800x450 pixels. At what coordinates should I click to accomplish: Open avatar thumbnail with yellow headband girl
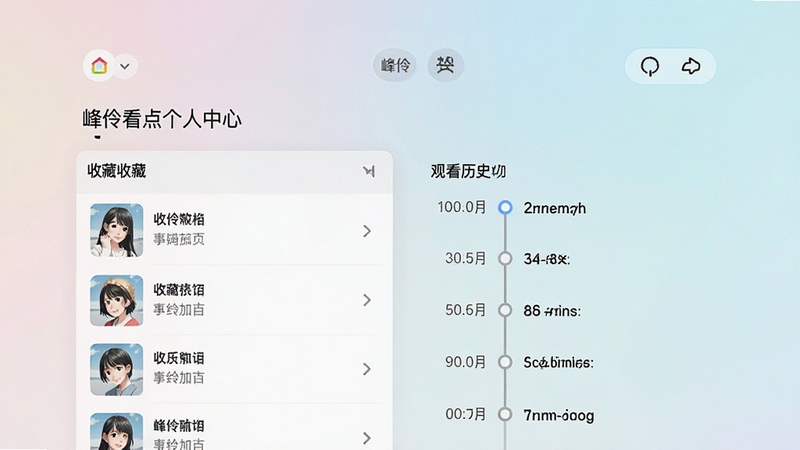click(x=117, y=300)
